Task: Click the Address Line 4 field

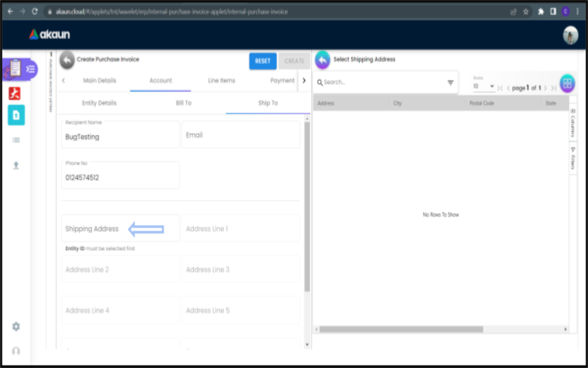Action: [x=120, y=310]
